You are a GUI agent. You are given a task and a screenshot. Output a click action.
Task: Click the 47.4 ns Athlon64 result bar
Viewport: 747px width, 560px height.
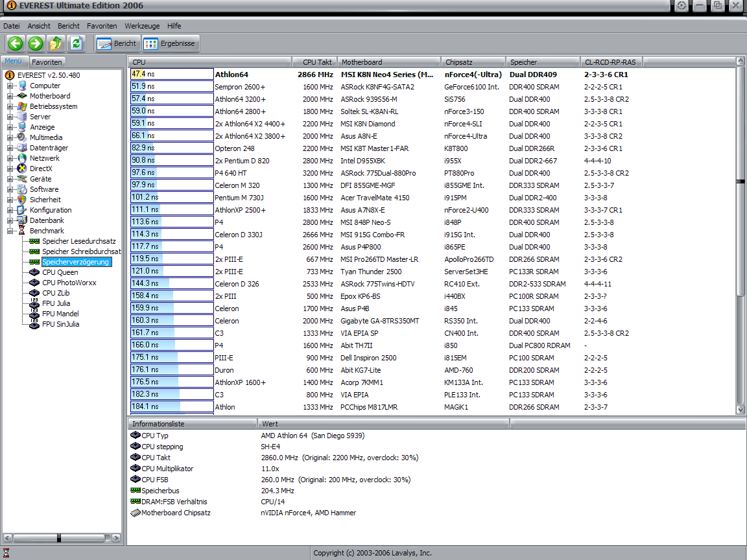(171, 74)
